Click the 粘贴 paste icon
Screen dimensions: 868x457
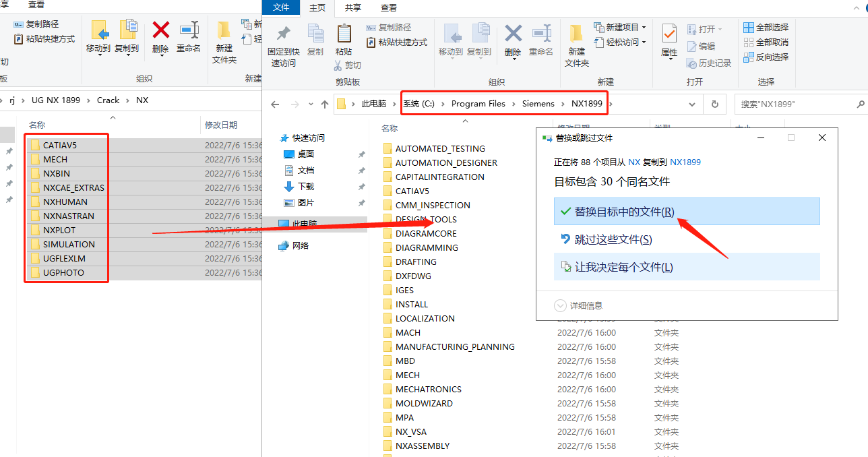[x=344, y=40]
